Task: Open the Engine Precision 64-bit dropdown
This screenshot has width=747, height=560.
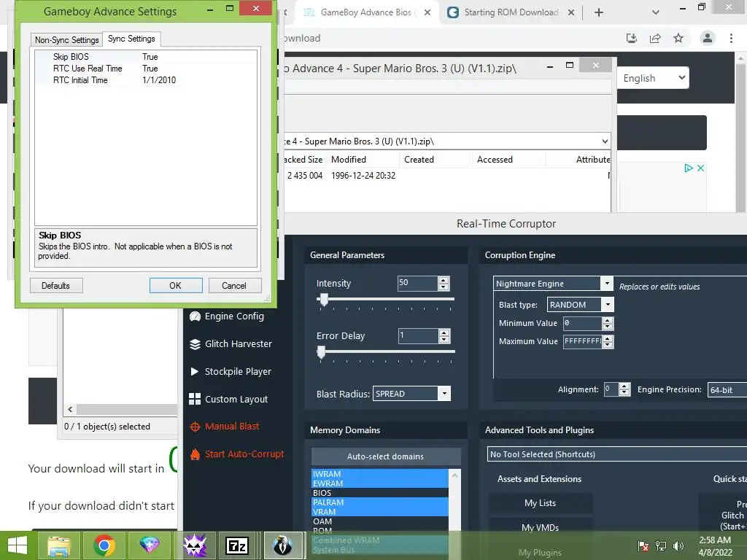Action: click(727, 390)
